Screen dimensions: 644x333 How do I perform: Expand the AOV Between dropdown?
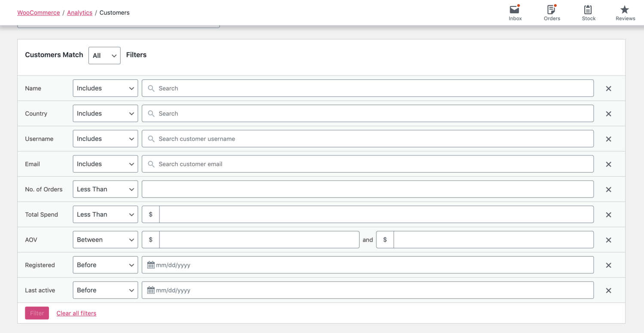pyautogui.click(x=105, y=240)
